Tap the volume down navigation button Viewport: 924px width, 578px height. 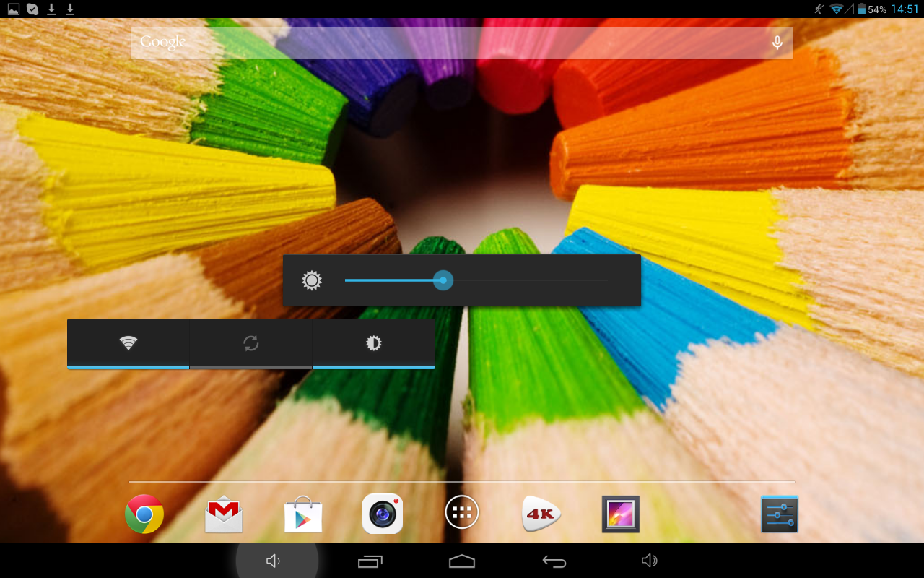pos(273,561)
